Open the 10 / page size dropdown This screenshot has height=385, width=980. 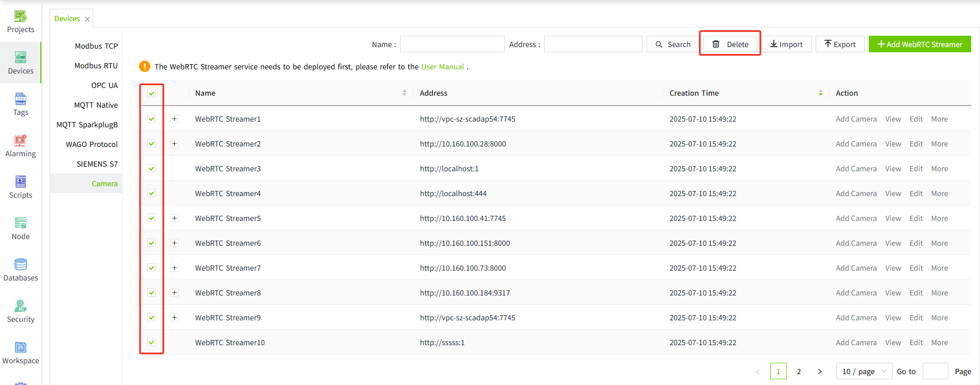point(864,372)
